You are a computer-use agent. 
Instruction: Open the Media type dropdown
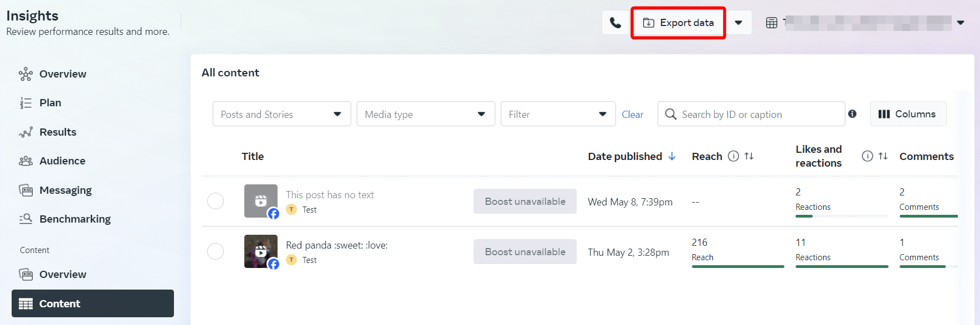click(426, 114)
